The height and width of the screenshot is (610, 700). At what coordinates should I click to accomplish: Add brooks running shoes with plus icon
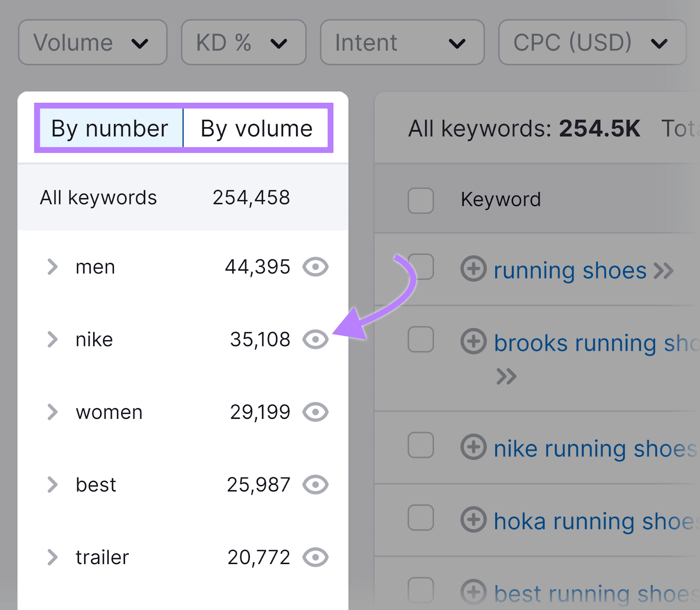click(x=473, y=341)
